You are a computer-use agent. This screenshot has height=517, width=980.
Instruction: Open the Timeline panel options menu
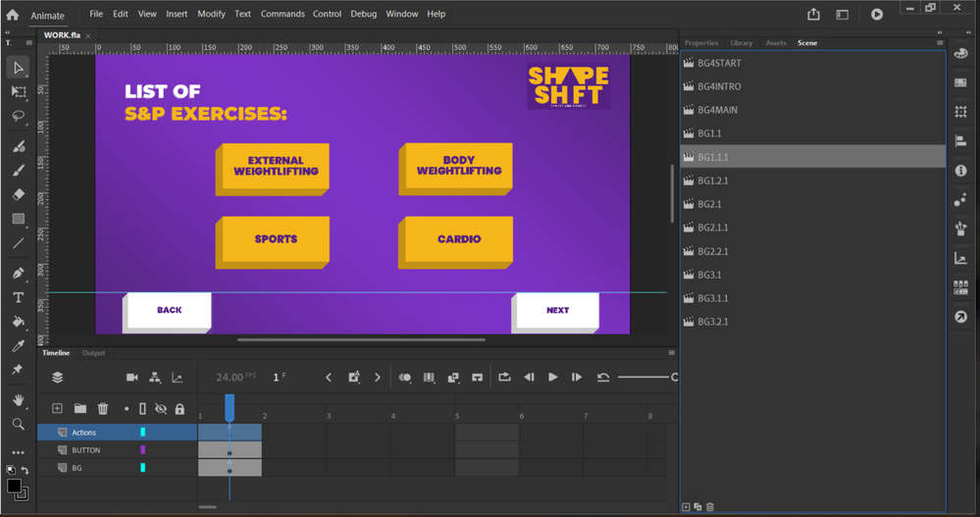tap(672, 353)
